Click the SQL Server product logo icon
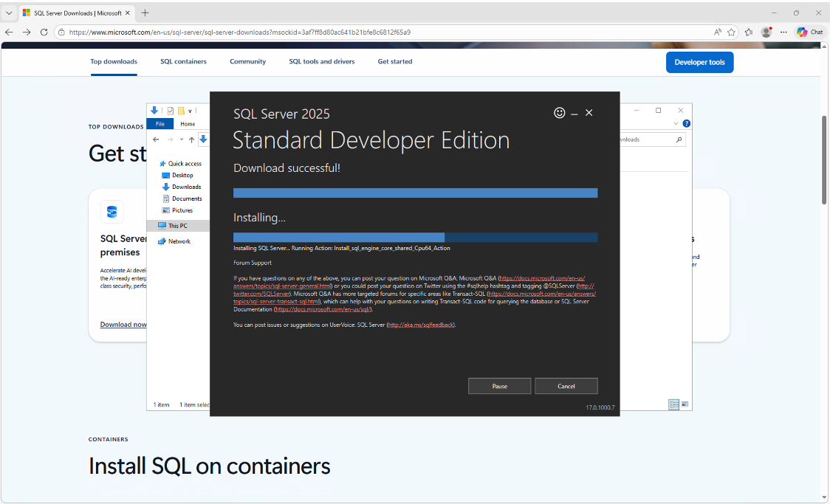The width and height of the screenshot is (830, 504). click(112, 212)
